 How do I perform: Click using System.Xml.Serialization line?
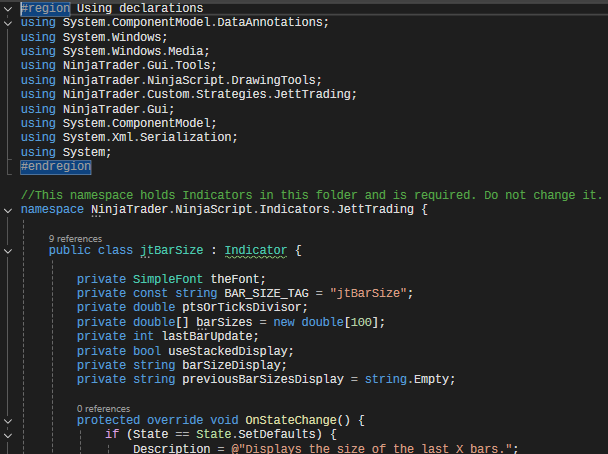129,137
